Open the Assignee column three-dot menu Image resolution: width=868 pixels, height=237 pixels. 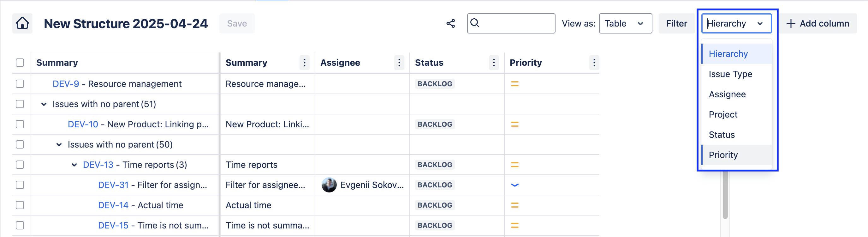click(399, 63)
